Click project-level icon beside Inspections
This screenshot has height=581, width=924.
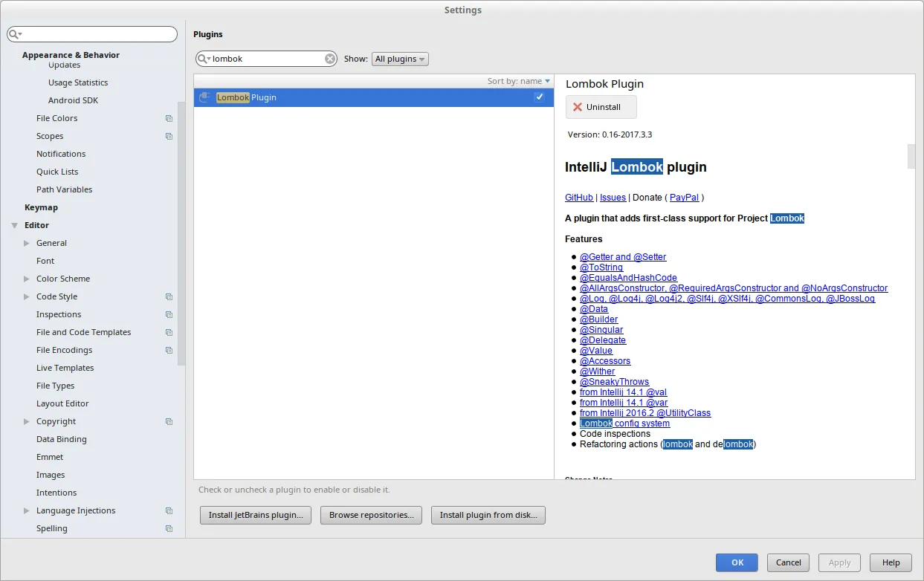click(x=169, y=314)
